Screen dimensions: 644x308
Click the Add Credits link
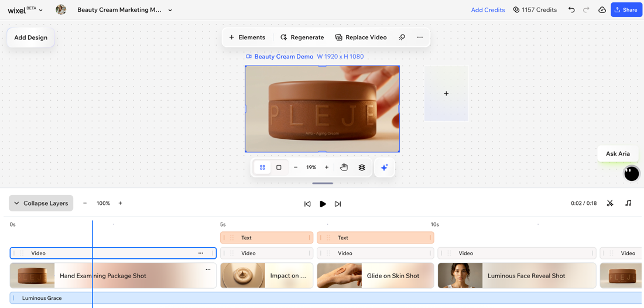coord(488,10)
